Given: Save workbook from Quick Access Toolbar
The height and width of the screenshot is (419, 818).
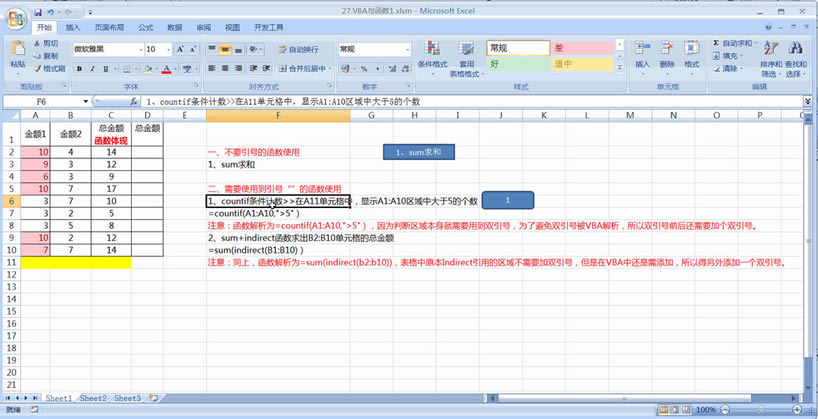Looking at the screenshot, I should 38,12.
